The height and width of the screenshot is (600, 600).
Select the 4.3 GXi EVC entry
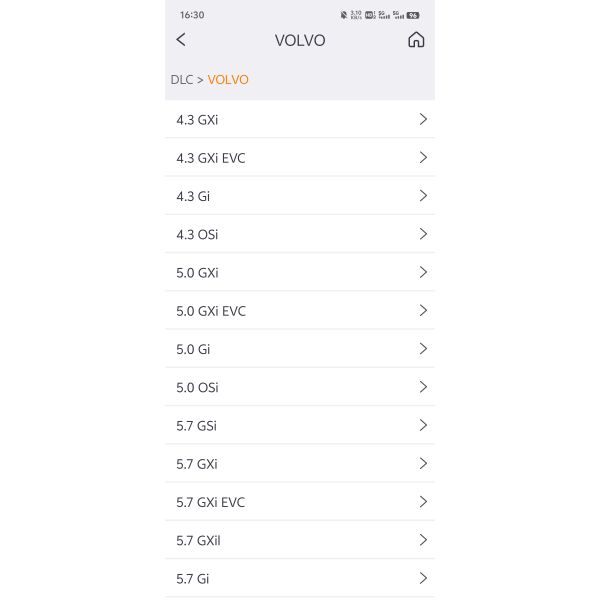(299, 158)
